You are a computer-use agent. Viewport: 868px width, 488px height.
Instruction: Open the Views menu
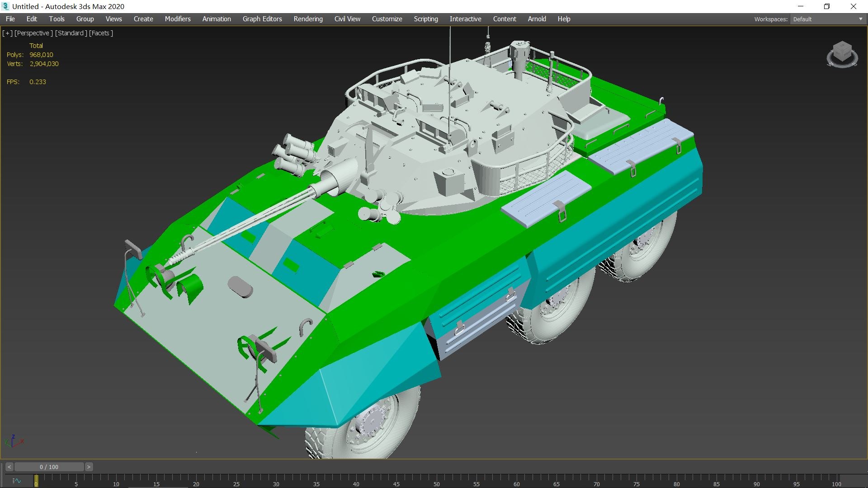[113, 19]
